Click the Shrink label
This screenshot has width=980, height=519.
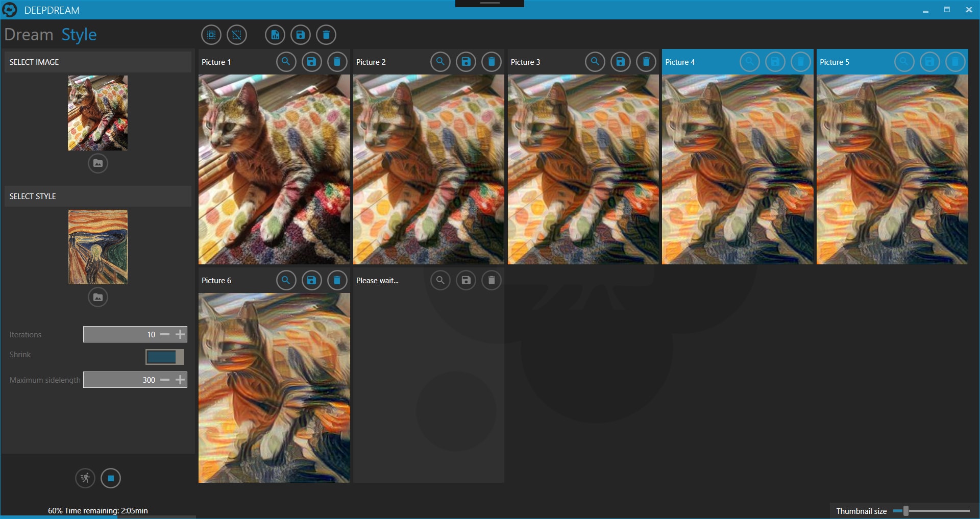[x=20, y=354]
